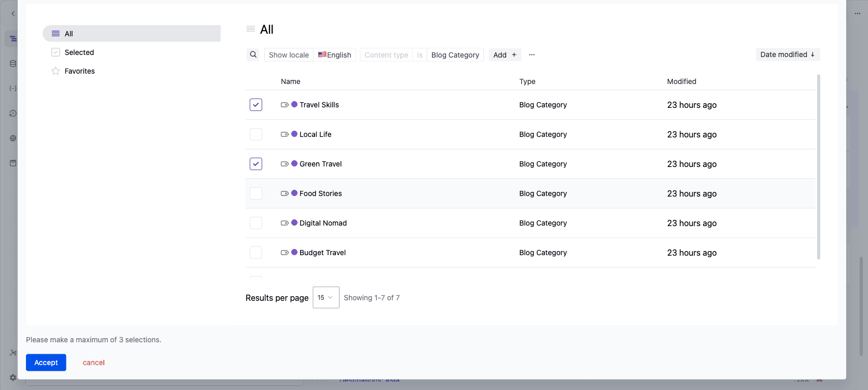Screen dimensions: 868x390
Task: Click the Modified column header
Action: click(x=682, y=81)
